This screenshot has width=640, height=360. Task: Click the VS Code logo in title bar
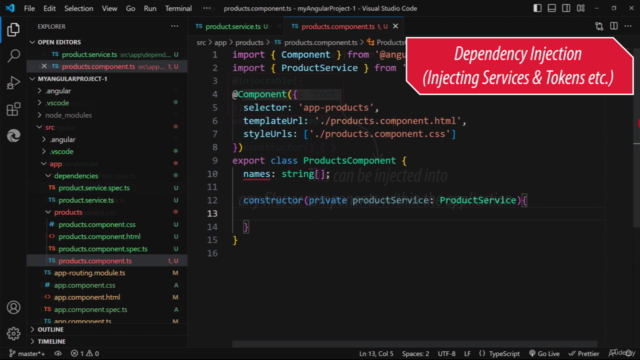point(10,8)
